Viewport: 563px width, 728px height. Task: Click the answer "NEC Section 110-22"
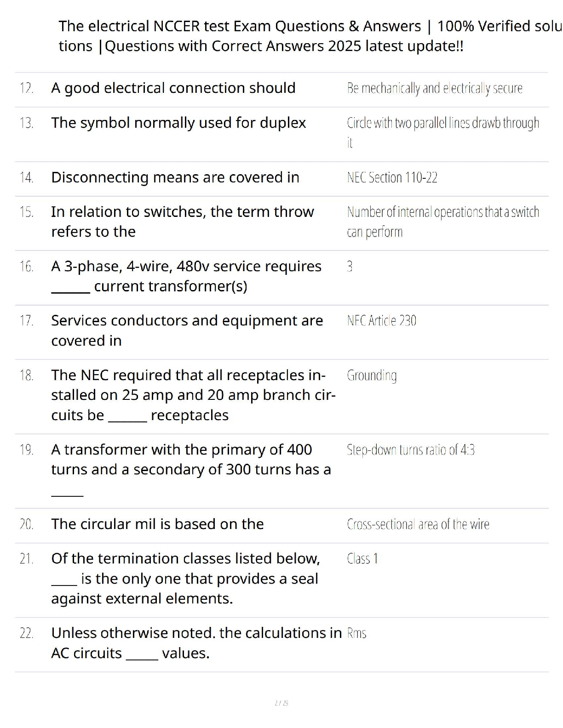392,177
